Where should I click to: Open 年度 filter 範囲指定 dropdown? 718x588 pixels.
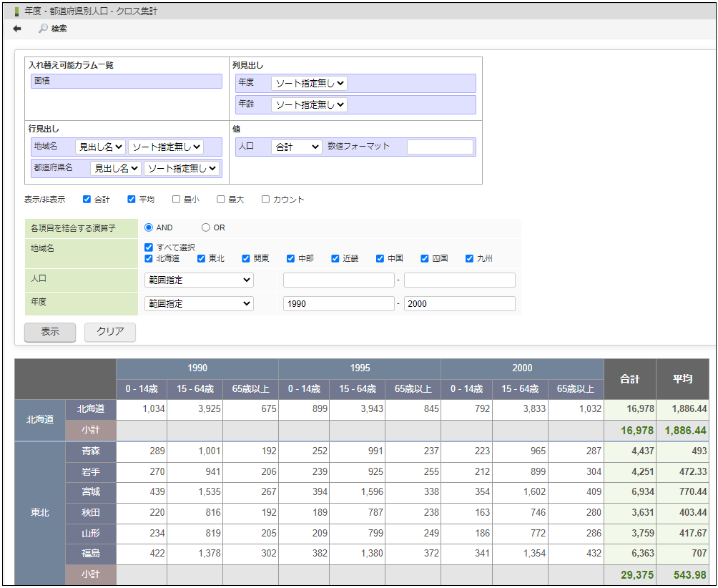tap(200, 303)
